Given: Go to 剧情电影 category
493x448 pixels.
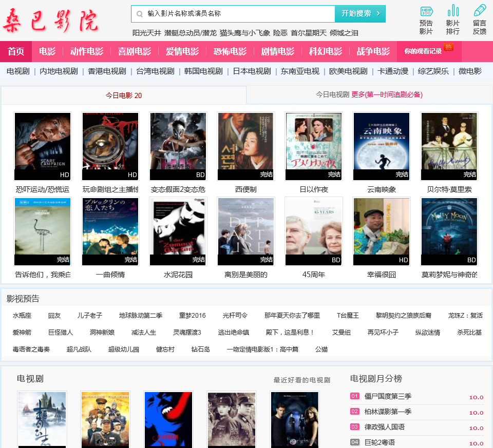Looking at the screenshot, I should click(278, 51).
